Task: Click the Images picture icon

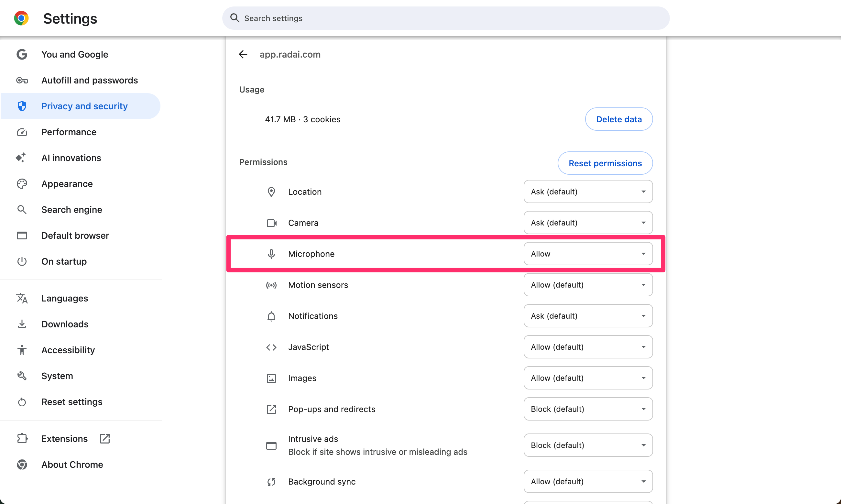Action: [271, 378]
